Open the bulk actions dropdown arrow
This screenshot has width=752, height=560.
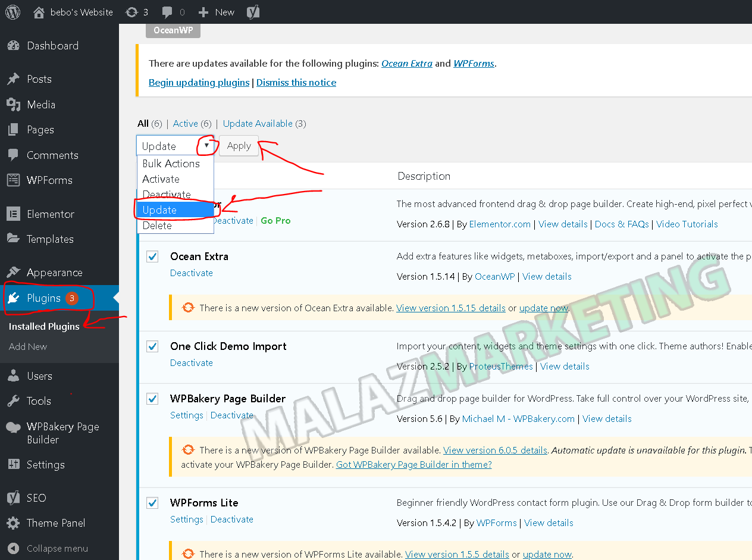(x=206, y=146)
